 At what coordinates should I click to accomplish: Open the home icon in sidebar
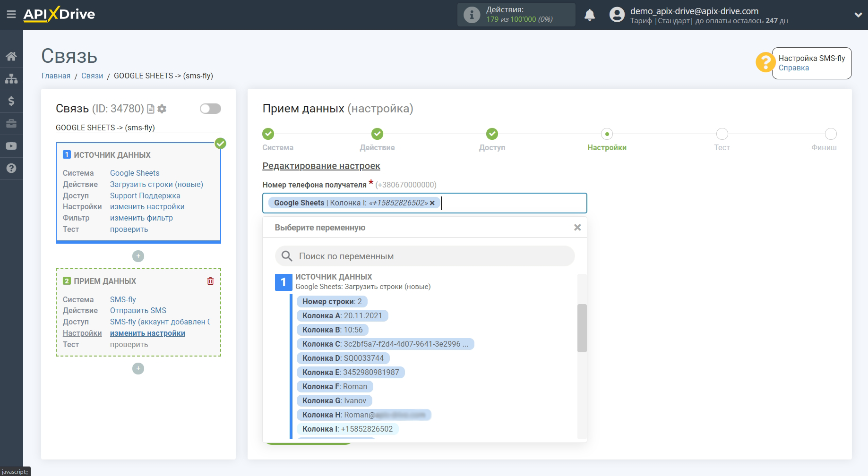coord(11,56)
